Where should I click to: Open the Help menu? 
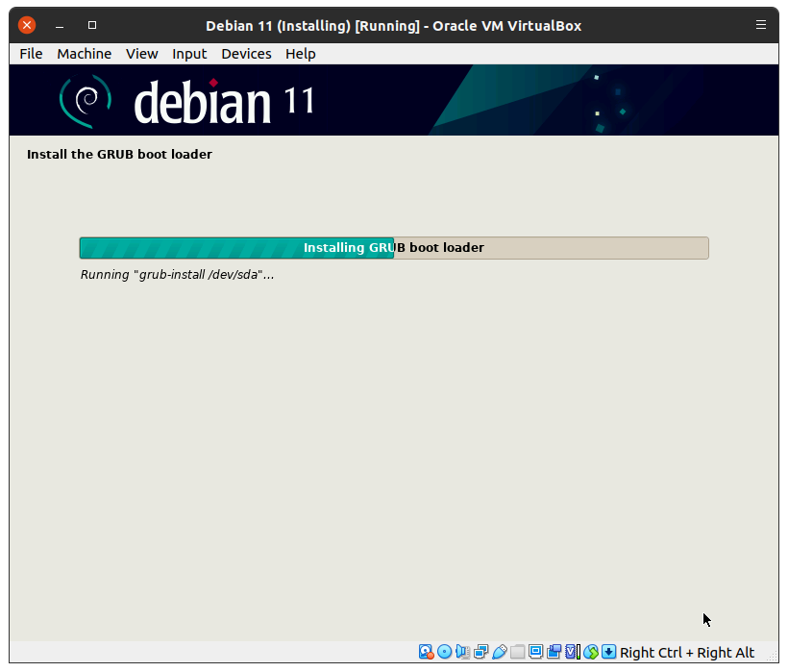point(300,54)
